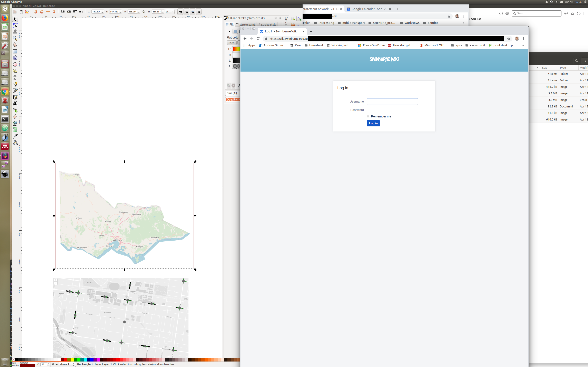
Task: Select the Zoom tool in toolbox
Action: click(x=15, y=38)
